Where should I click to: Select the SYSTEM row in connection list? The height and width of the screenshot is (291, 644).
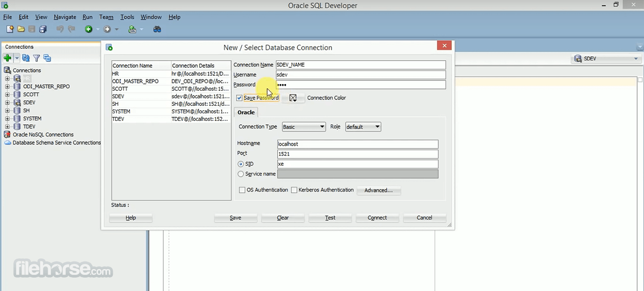pyautogui.click(x=171, y=111)
